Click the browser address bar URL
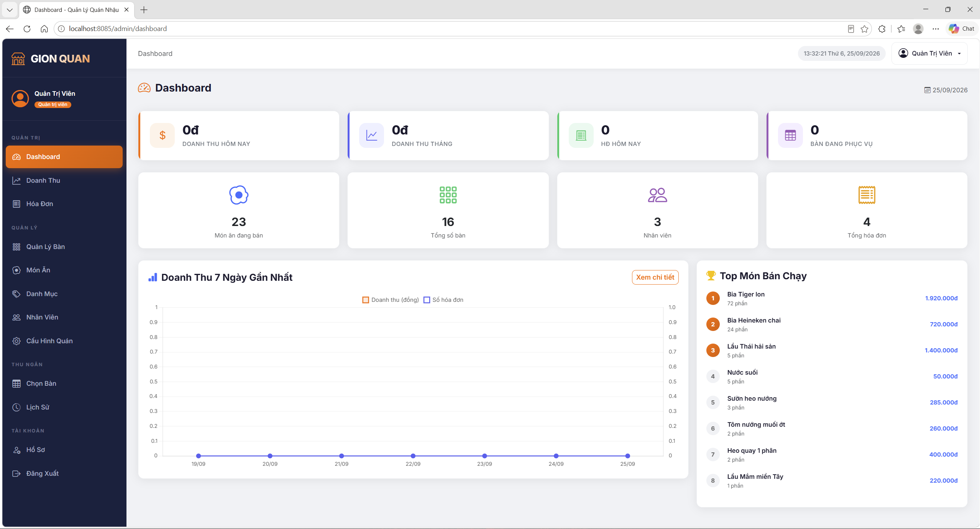The width and height of the screenshot is (980, 529). tap(118, 29)
